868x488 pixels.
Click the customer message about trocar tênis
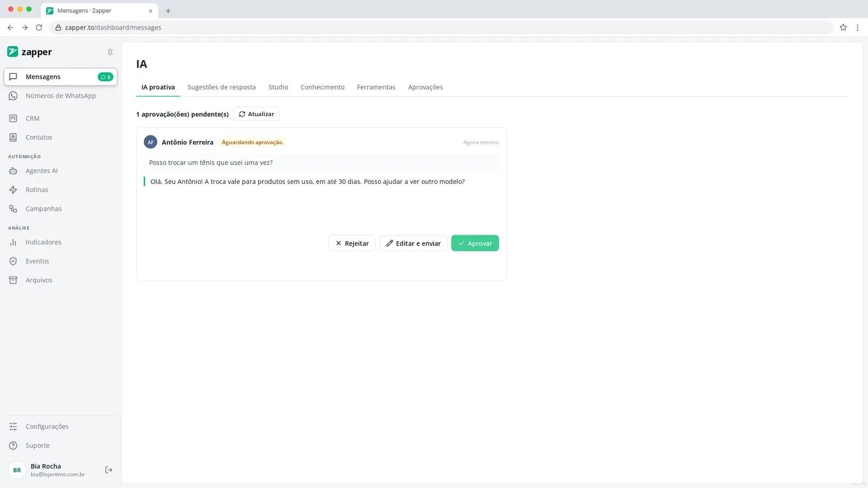tap(321, 163)
